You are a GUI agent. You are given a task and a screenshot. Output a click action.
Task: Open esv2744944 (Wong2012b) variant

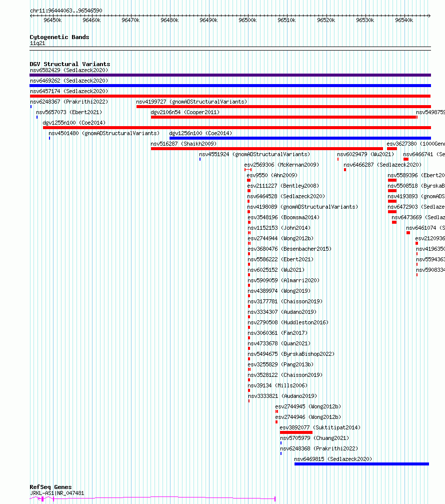(280, 238)
